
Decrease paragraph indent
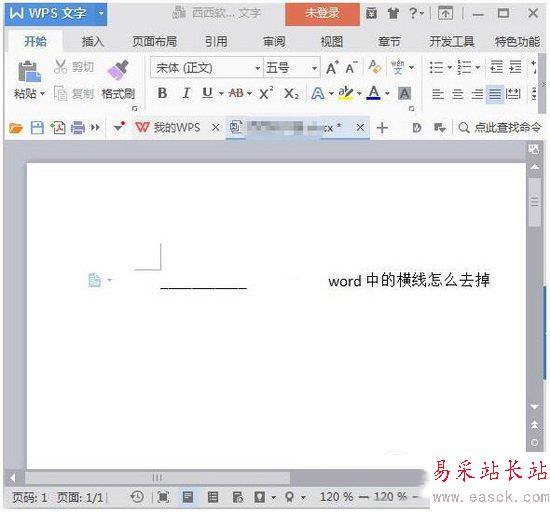tap(496, 67)
